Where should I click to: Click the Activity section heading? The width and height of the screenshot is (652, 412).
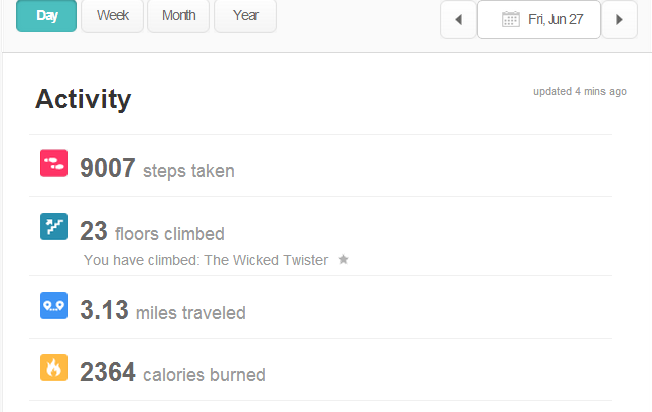click(x=83, y=99)
